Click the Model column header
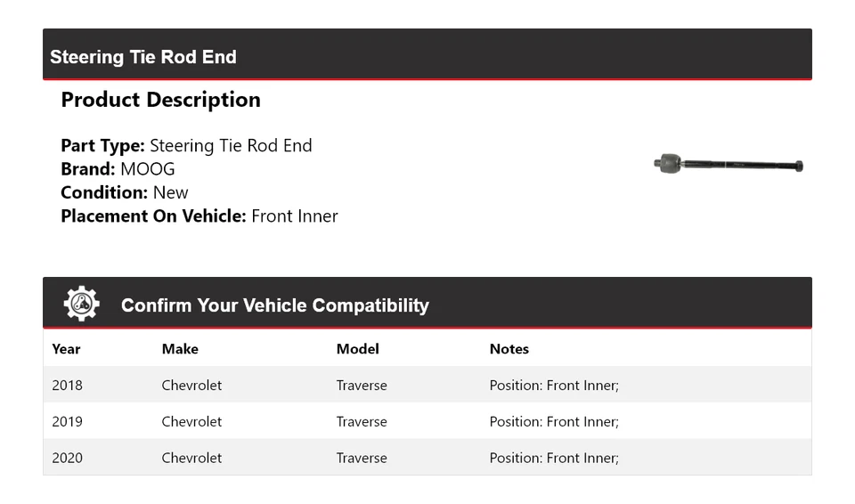The height and width of the screenshot is (504, 855). (x=357, y=349)
